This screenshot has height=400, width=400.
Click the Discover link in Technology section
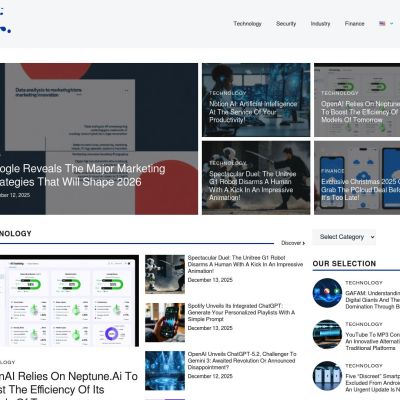pos(293,243)
